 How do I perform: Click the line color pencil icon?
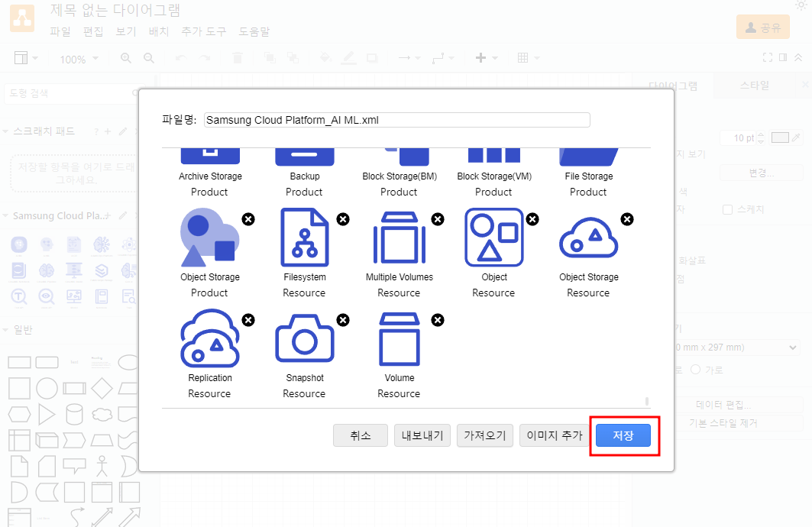[x=348, y=58]
